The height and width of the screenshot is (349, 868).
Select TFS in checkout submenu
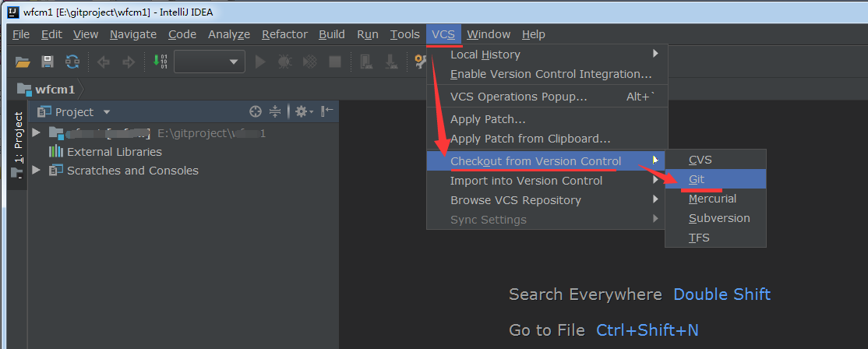point(716,238)
